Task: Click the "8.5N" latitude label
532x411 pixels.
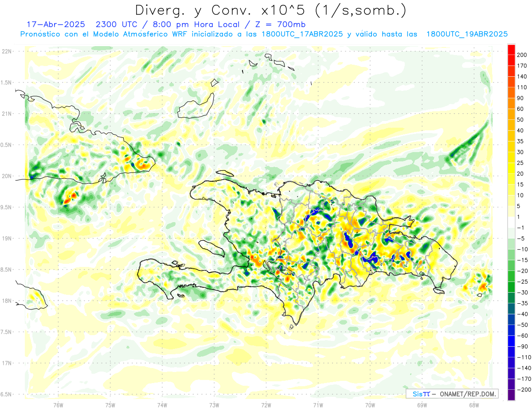Action: coord(6,270)
